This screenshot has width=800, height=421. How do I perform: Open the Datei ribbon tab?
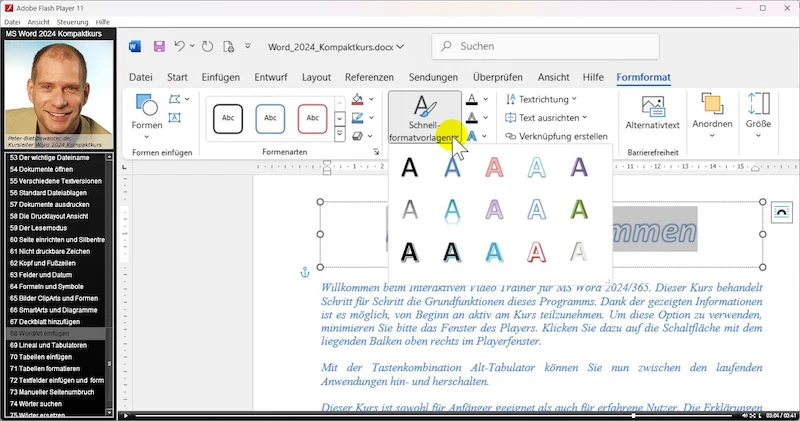[141, 77]
